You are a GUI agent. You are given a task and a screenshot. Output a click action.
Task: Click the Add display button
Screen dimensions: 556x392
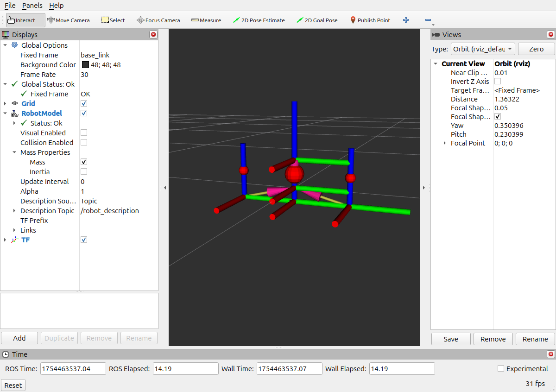click(x=19, y=338)
